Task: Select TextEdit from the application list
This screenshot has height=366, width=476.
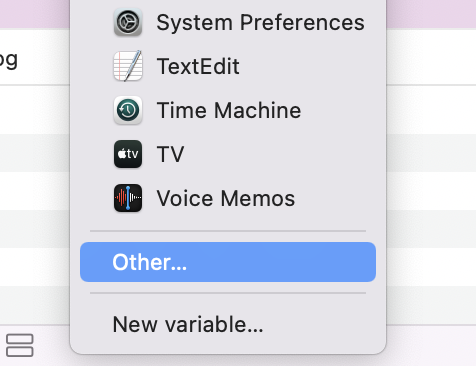Action: [x=198, y=66]
